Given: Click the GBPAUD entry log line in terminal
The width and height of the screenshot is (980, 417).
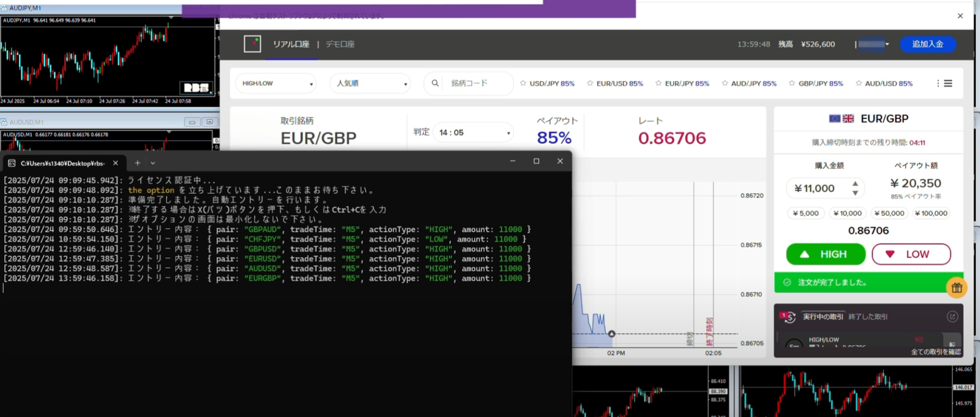Looking at the screenshot, I should tap(267, 230).
